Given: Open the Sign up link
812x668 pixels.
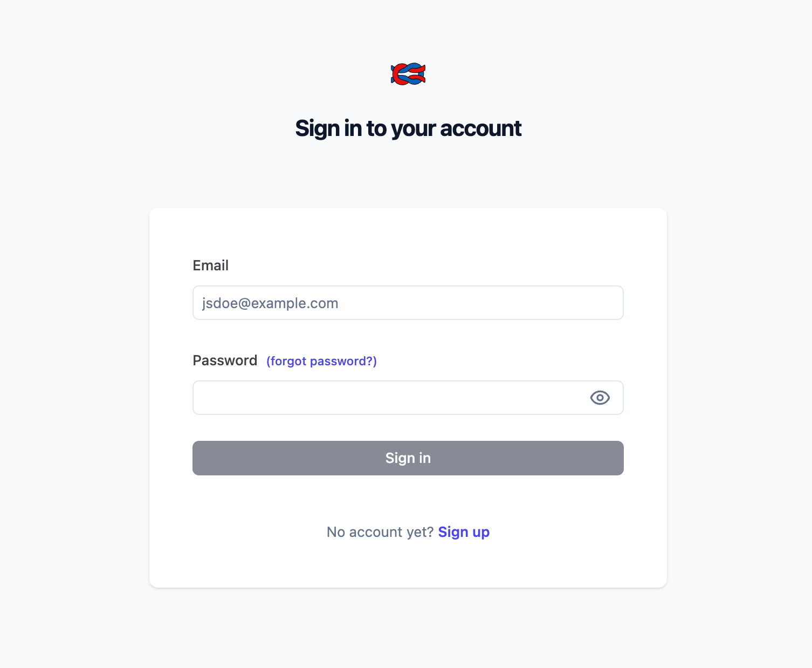Looking at the screenshot, I should [x=464, y=532].
